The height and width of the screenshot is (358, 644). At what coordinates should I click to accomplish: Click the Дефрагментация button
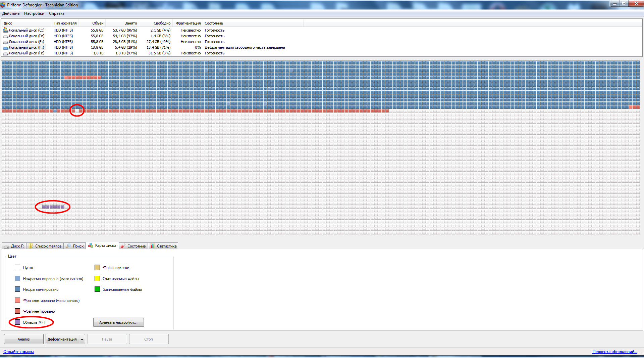coord(62,339)
